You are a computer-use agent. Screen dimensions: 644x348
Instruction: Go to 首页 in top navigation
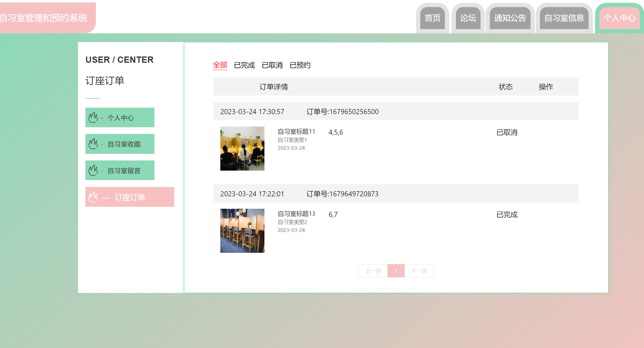pyautogui.click(x=432, y=18)
